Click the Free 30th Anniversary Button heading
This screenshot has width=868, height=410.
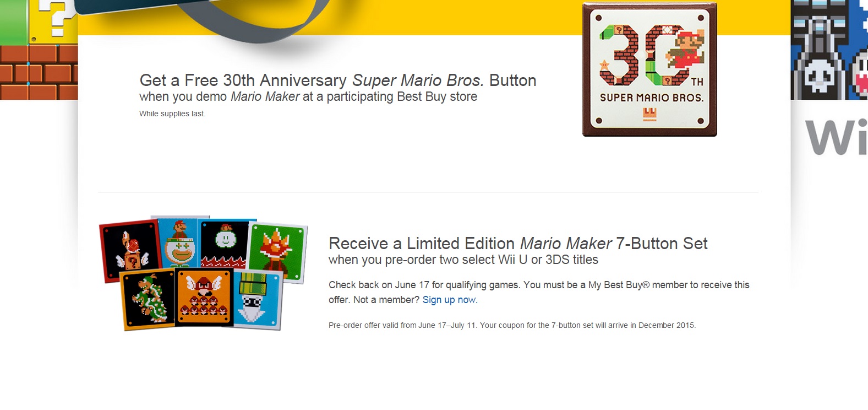(x=337, y=80)
